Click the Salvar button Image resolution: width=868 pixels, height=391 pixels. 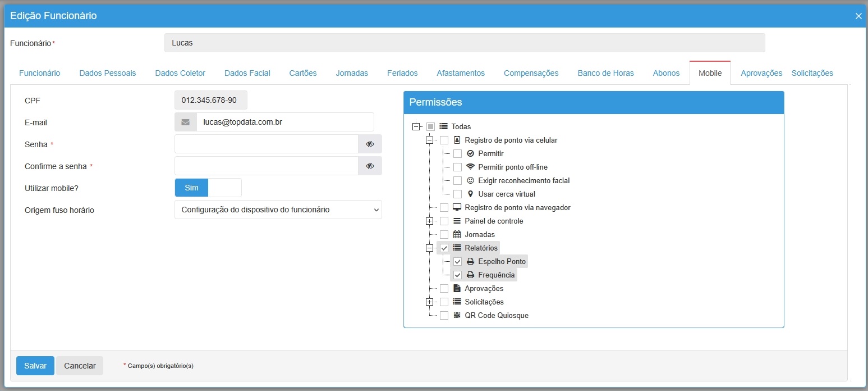[35, 366]
